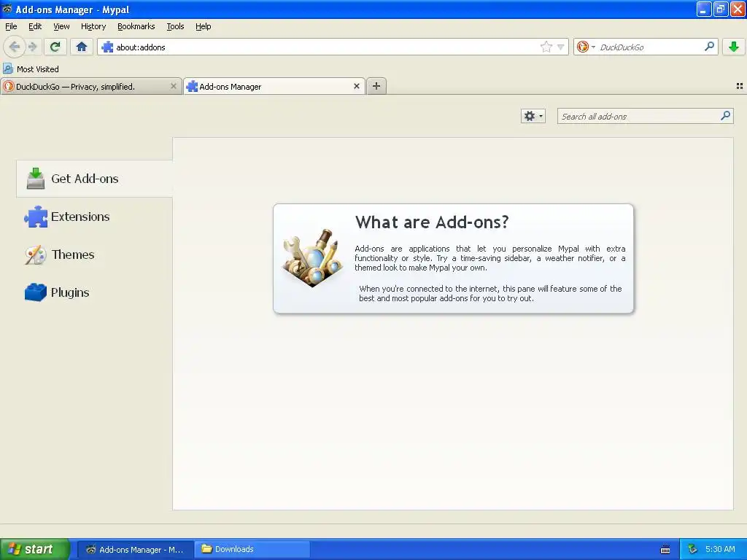Minimize the Mypal window
The image size is (747, 560).
tap(704, 9)
